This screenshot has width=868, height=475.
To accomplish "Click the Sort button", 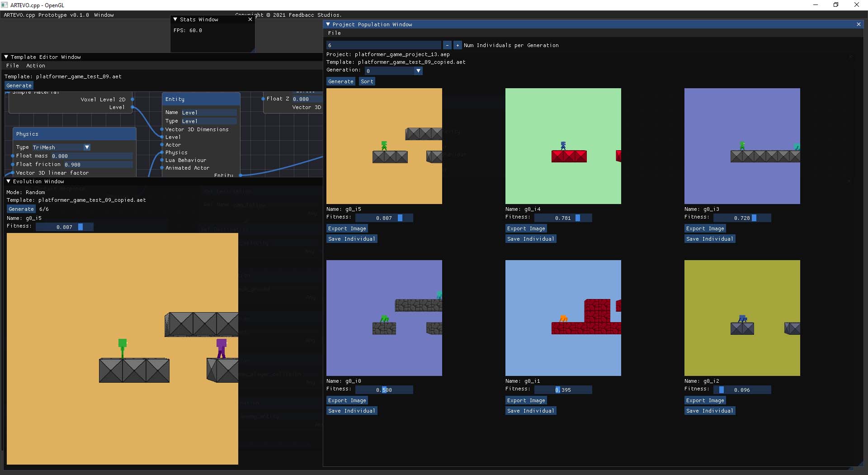I will (367, 81).
